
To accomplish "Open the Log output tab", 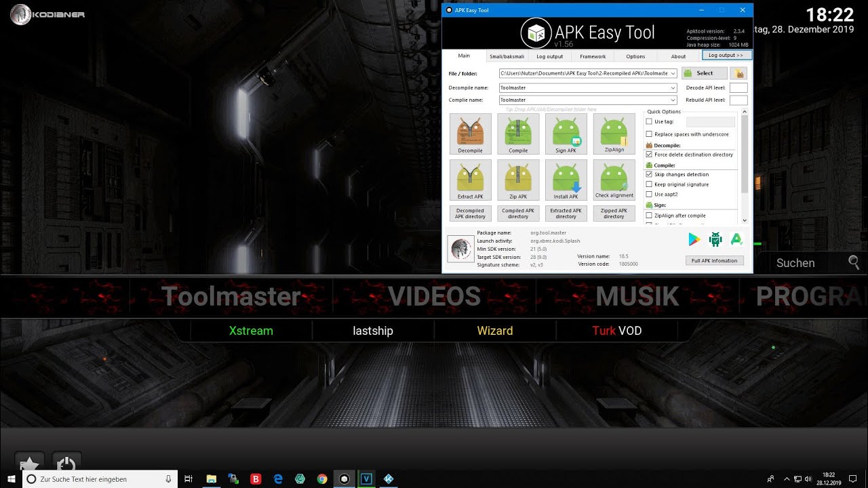I will 549,56.
